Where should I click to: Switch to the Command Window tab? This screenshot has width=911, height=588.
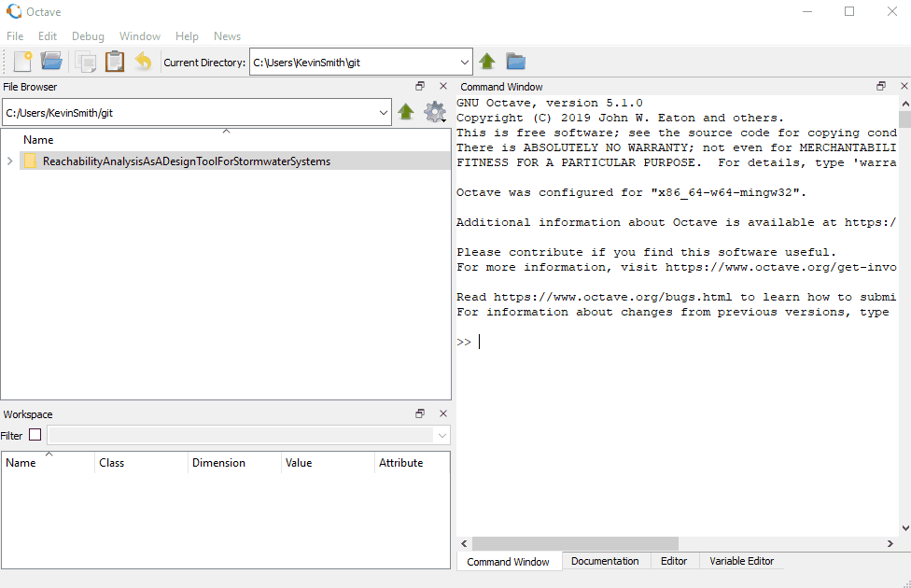(x=509, y=562)
